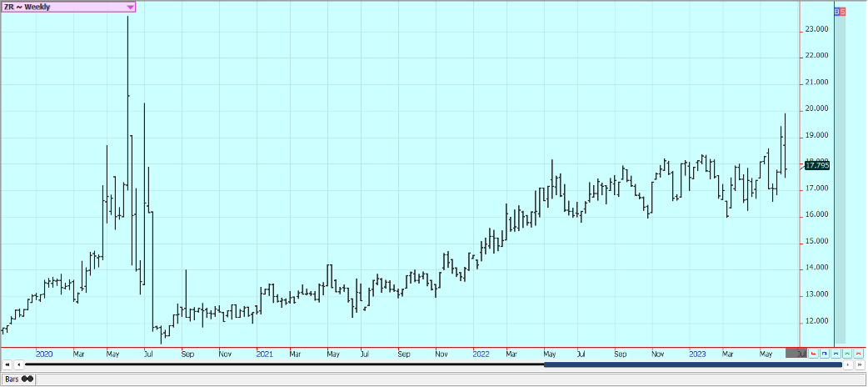Click the green X-shaped scale icon
Screen dimensions: 868x387
(x=846, y=354)
